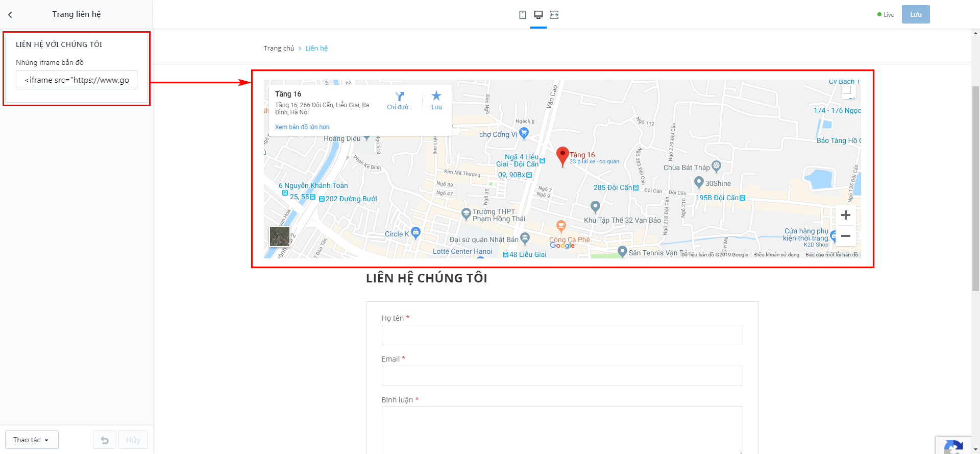The image size is (980, 454).
Task: Click the Google logo on the map
Action: pos(562,246)
